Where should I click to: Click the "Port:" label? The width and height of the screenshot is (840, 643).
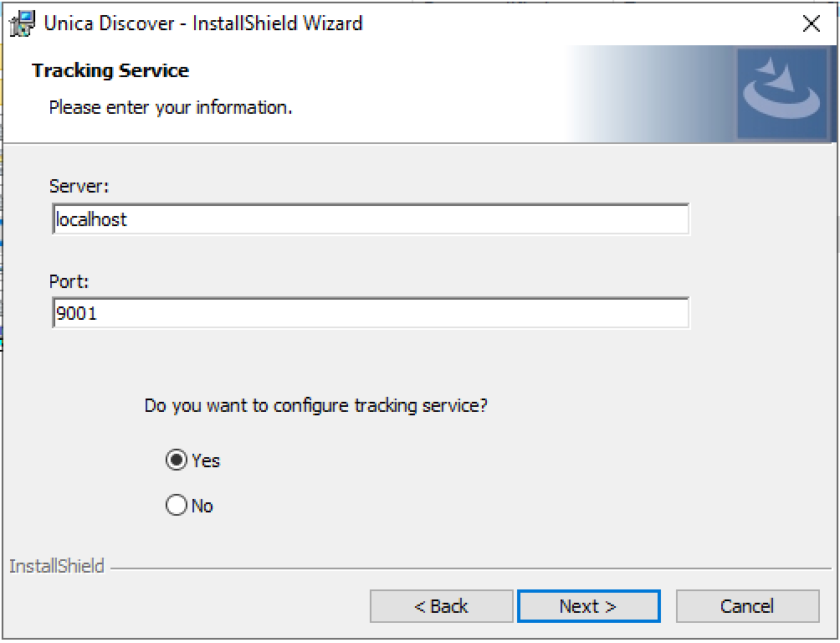tap(69, 282)
